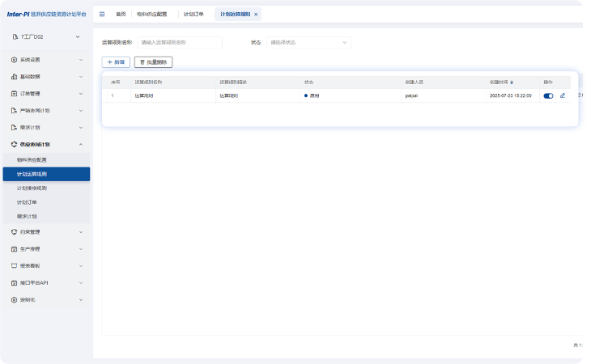Close the 计划运算规则 tab

coord(256,15)
